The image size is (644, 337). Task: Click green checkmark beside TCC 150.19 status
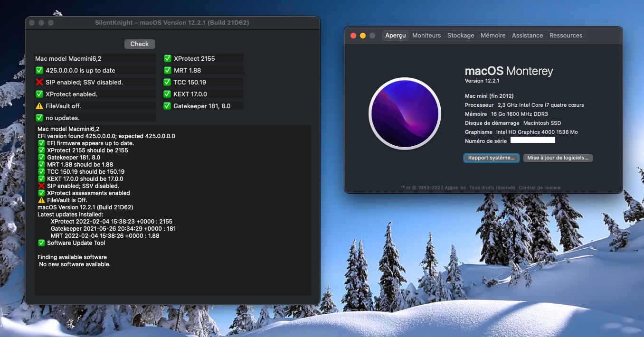pyautogui.click(x=168, y=82)
